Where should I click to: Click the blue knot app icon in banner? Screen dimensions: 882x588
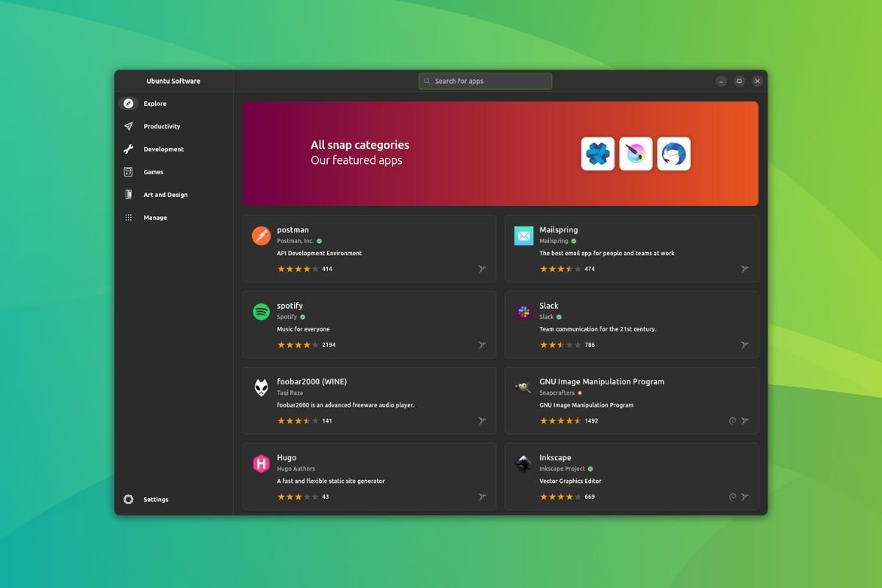(598, 154)
